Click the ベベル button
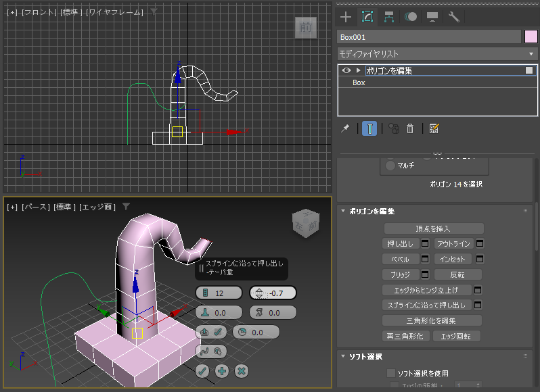 (x=401, y=260)
